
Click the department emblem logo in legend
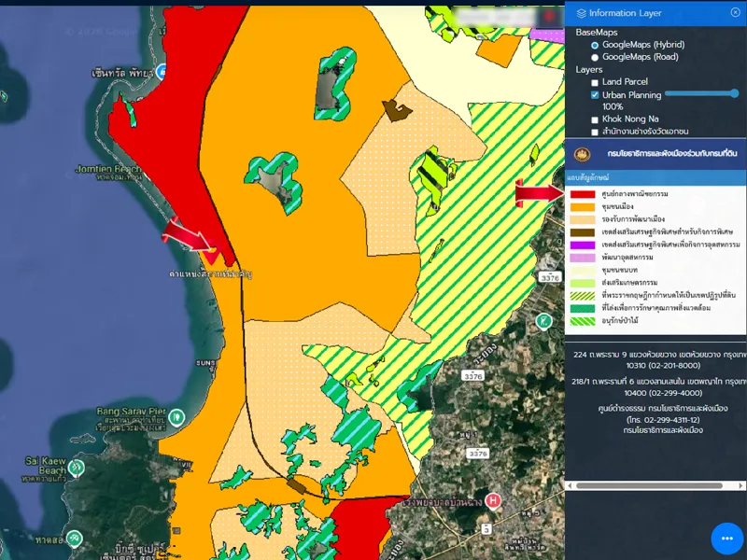pyautogui.click(x=584, y=154)
